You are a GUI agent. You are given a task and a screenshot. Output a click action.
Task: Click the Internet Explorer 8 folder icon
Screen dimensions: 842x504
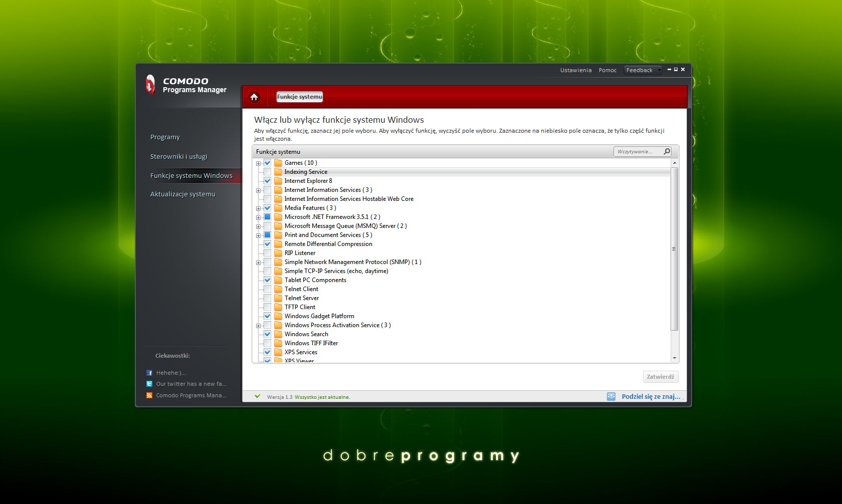(x=278, y=181)
